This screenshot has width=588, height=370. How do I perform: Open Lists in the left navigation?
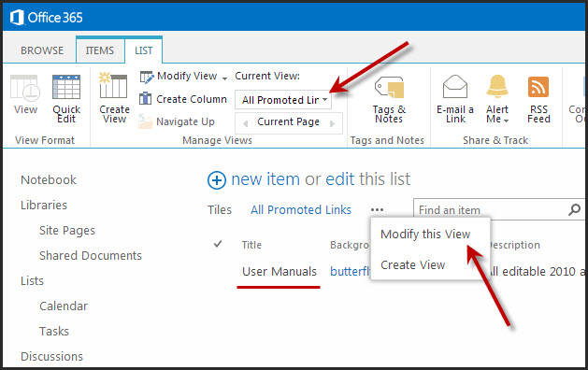point(32,281)
